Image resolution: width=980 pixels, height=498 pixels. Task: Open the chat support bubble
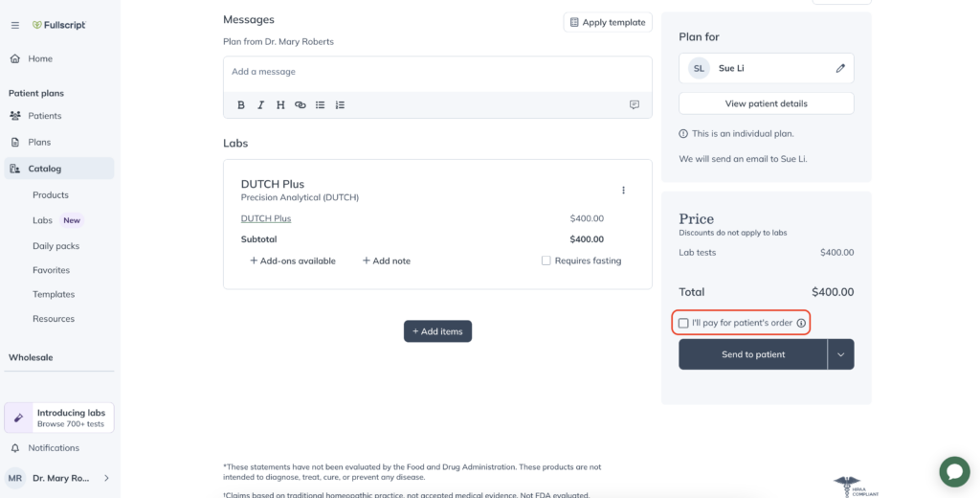pyautogui.click(x=954, y=472)
